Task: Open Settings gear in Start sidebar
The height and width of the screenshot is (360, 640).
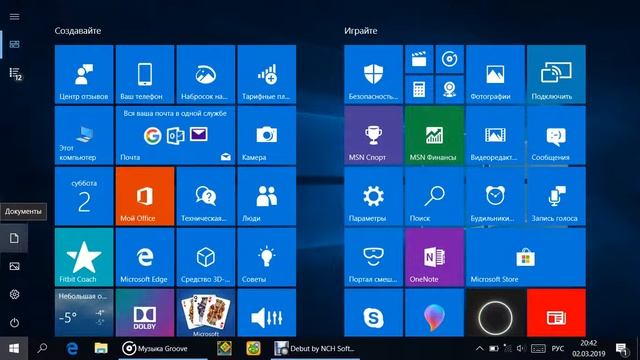Action: point(14,294)
